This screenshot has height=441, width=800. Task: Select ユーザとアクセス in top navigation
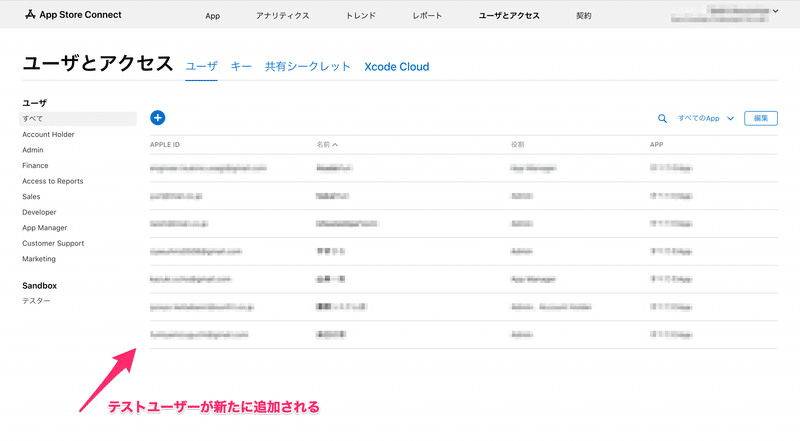(509, 16)
